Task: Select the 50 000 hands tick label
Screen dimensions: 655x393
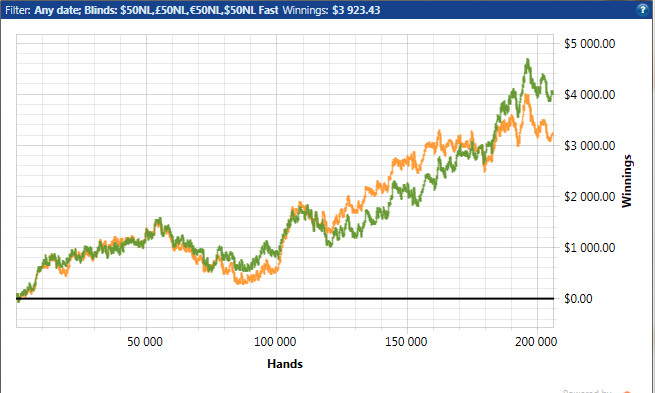Action: click(145, 342)
